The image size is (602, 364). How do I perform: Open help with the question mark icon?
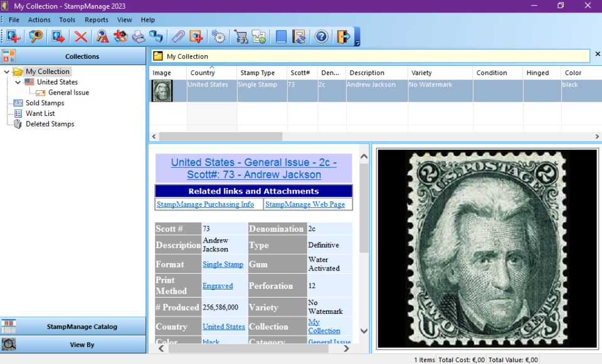pyautogui.click(x=321, y=36)
